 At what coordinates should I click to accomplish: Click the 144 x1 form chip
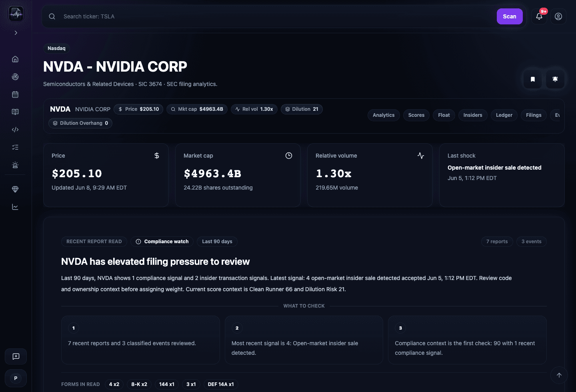pyautogui.click(x=167, y=384)
